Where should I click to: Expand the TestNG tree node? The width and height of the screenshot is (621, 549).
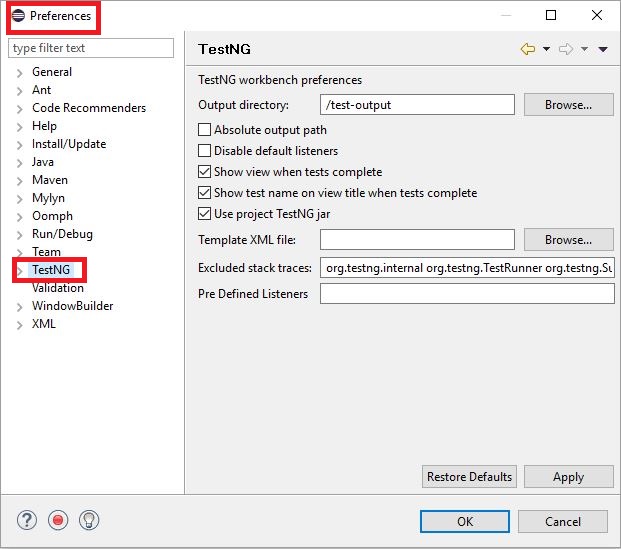click(x=20, y=271)
